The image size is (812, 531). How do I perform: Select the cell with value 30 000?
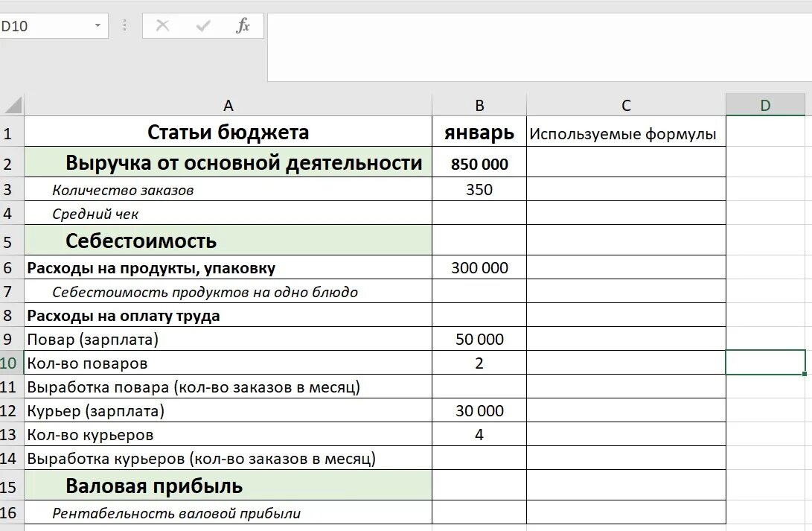479,410
